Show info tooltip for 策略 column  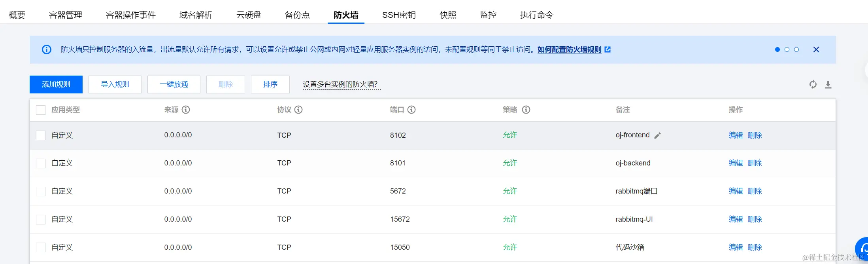526,110
